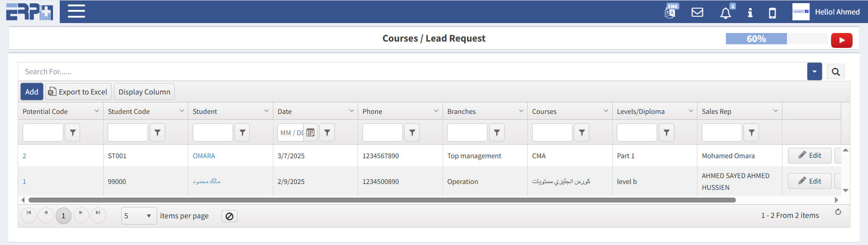Open the items per page dropdown
The height and width of the screenshot is (245, 868).
[138, 216]
